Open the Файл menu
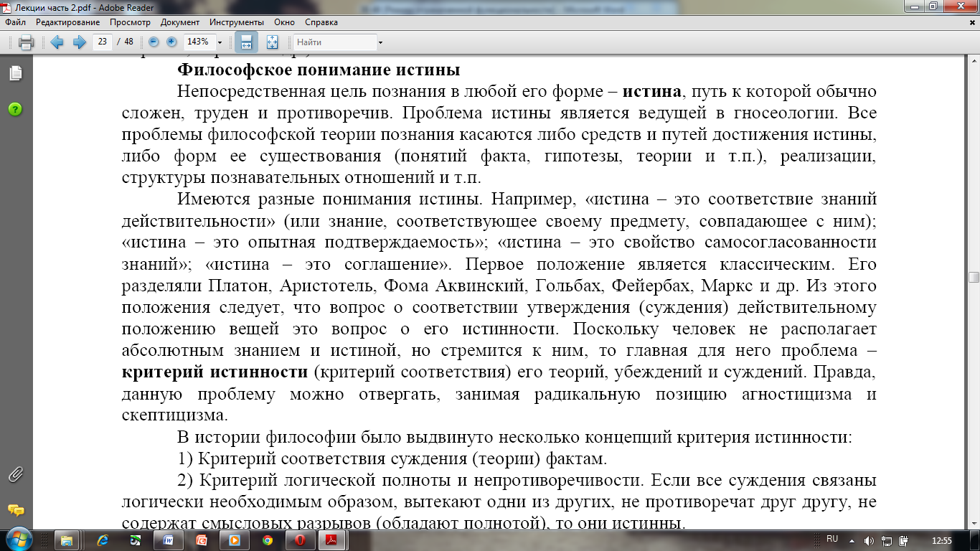Image resolution: width=980 pixels, height=551 pixels. [x=16, y=22]
